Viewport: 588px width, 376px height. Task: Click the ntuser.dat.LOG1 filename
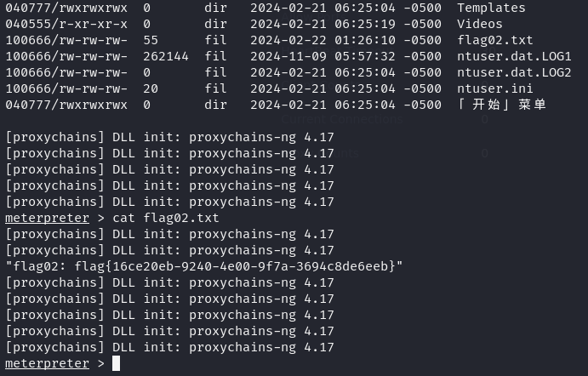tap(514, 56)
